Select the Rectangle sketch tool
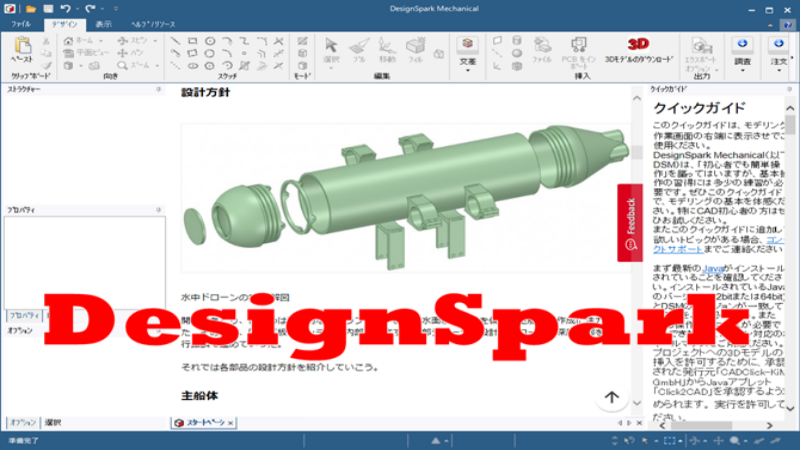Image resolution: width=800 pixels, height=450 pixels. (x=192, y=41)
